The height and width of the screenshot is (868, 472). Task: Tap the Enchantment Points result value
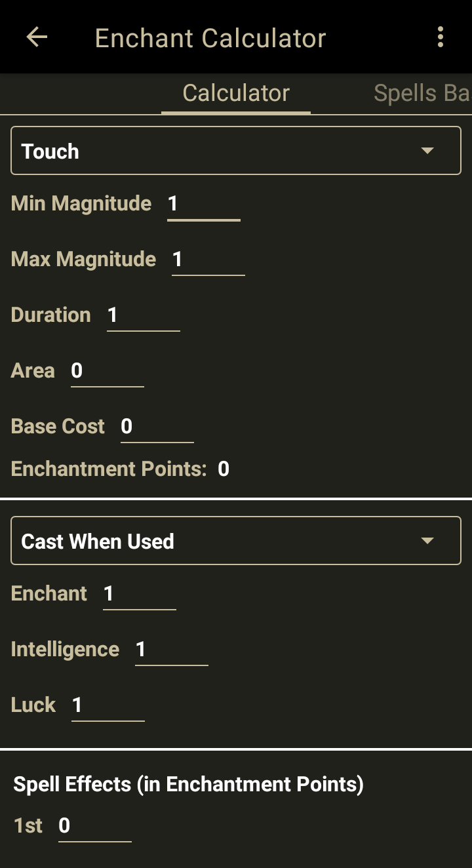click(224, 469)
